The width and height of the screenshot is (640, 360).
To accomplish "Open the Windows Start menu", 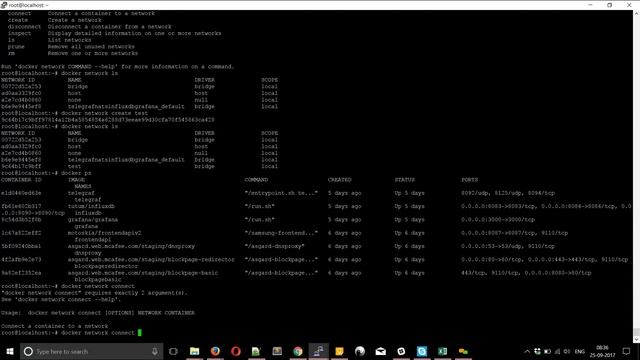I will click(x=10, y=351).
